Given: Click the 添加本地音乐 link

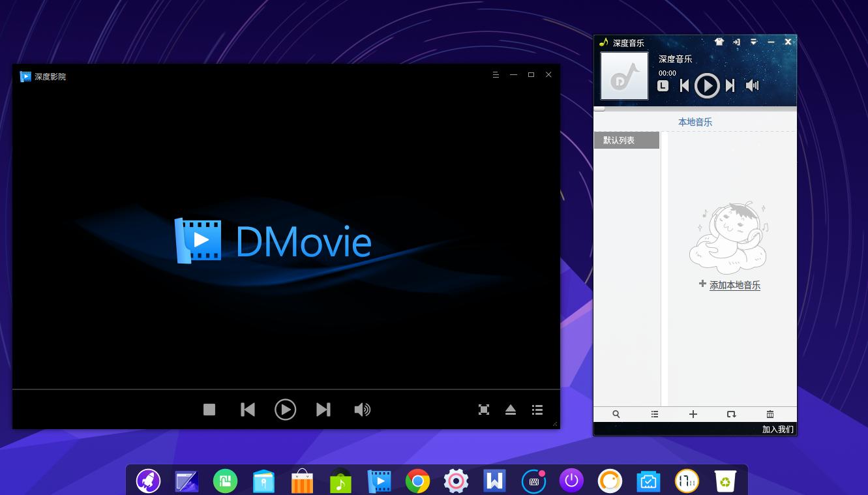Looking at the screenshot, I should click(734, 285).
